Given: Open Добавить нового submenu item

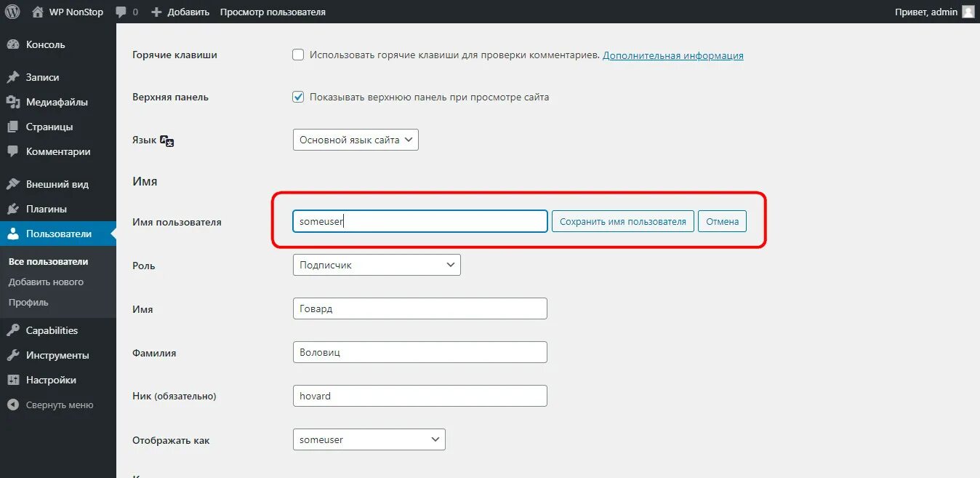Looking at the screenshot, I should coord(46,282).
